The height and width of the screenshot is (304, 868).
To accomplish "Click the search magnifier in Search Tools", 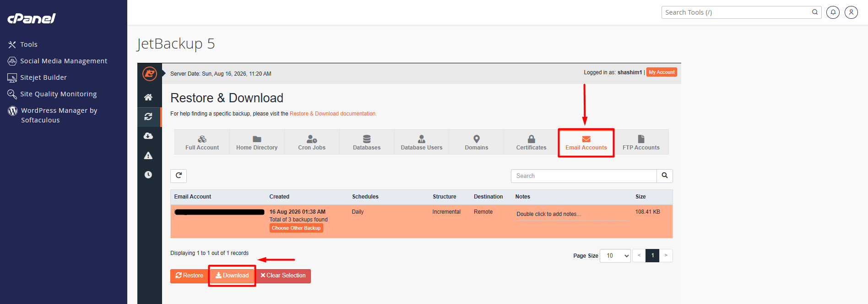I will pyautogui.click(x=815, y=12).
